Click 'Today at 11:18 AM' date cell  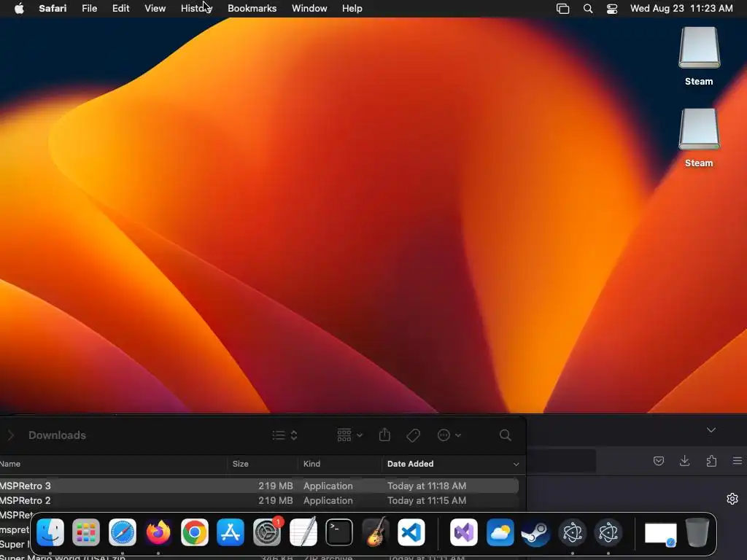[426, 486]
